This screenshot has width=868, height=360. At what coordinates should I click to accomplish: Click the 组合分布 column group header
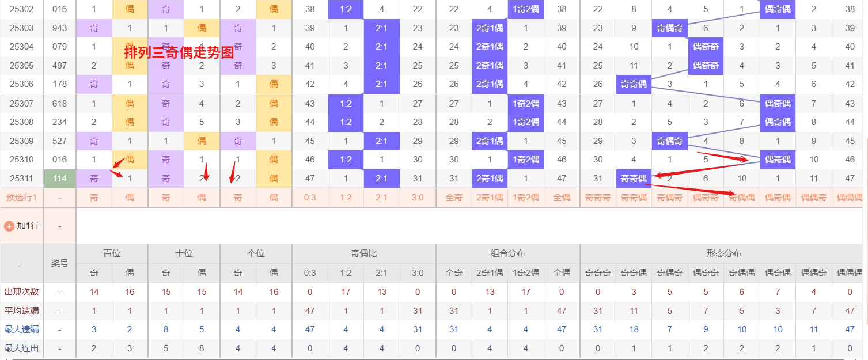point(508,253)
